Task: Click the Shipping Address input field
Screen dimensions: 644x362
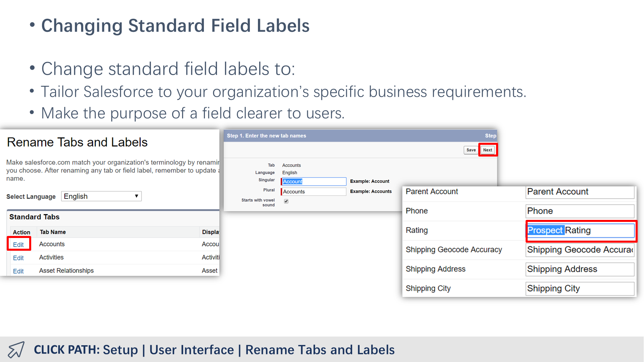Action: 580,269
